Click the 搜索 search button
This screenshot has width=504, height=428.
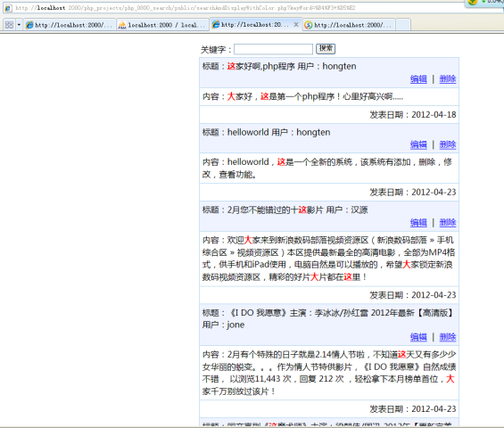326,48
